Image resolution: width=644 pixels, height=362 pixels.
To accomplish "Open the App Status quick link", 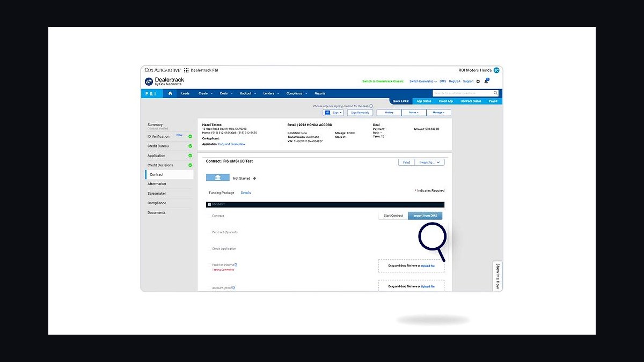I will pos(424,101).
